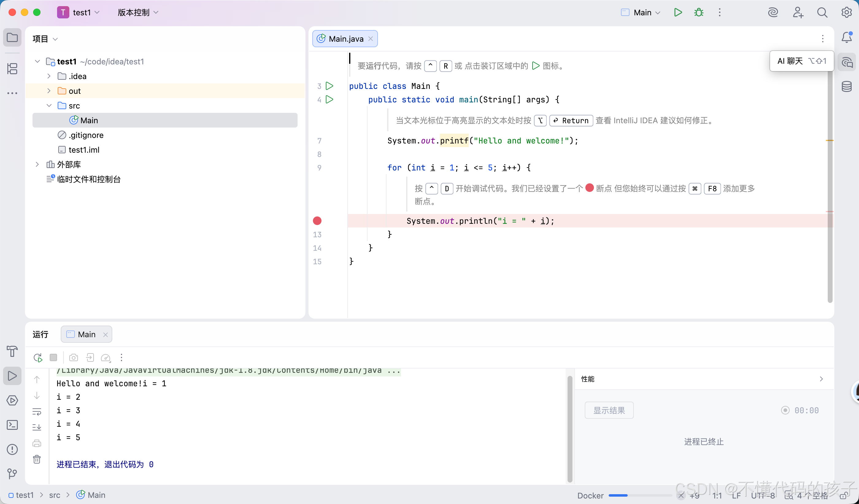Toggle scroll to end in console

(x=37, y=427)
